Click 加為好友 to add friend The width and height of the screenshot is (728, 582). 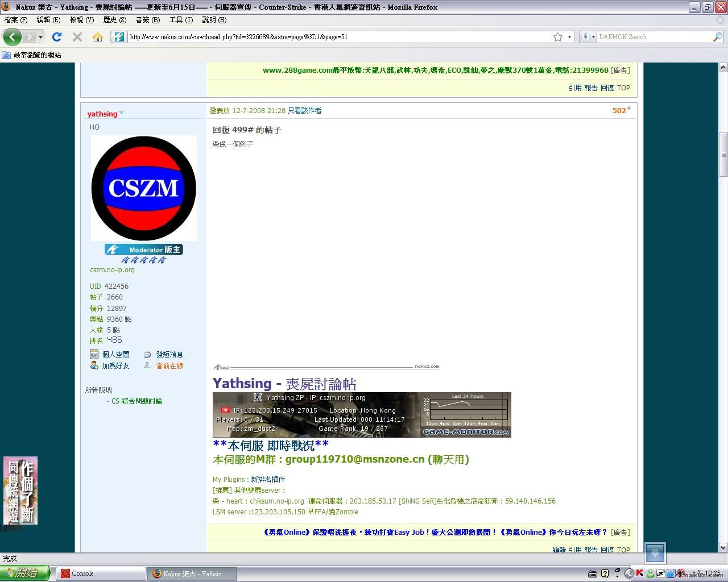click(116, 366)
